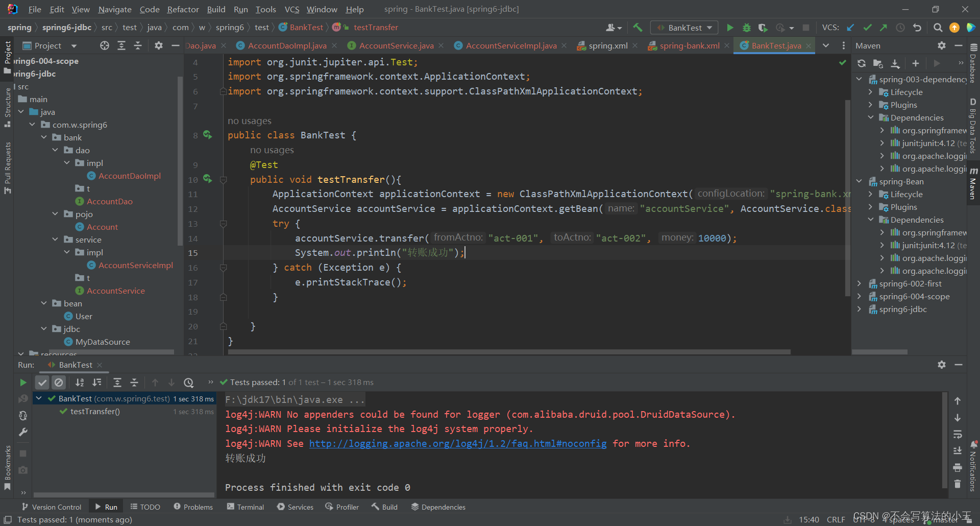The image size is (980, 526).
Task: Click the Debug bug icon in toolbar
Action: (746, 28)
